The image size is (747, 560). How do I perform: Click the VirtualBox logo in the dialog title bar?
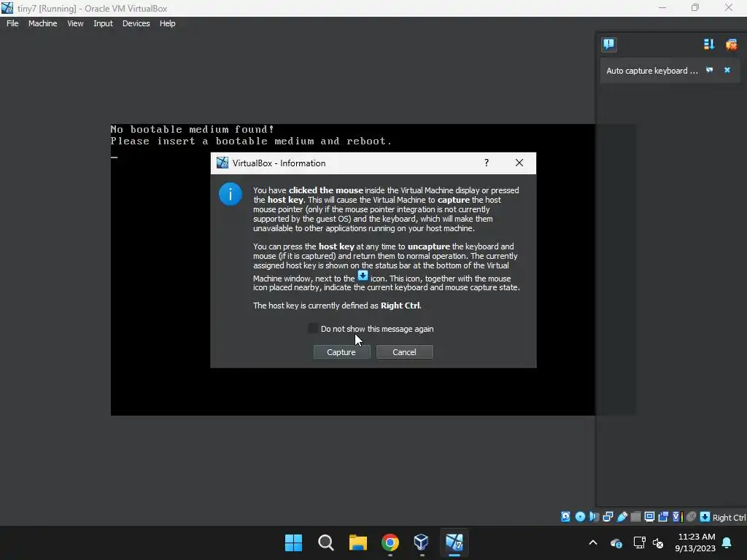click(x=222, y=163)
